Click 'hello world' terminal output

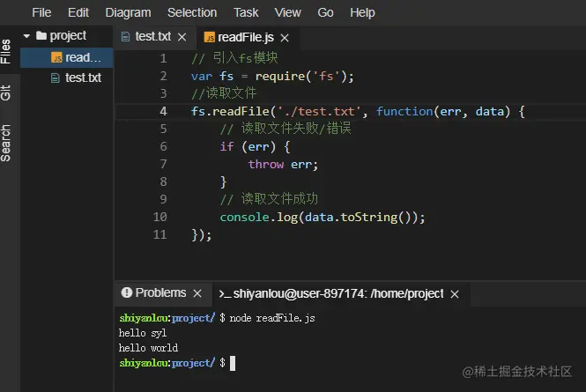[x=148, y=348]
